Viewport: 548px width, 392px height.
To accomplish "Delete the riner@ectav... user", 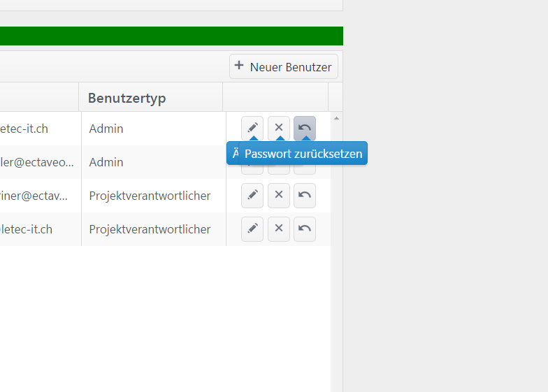I will 278,195.
